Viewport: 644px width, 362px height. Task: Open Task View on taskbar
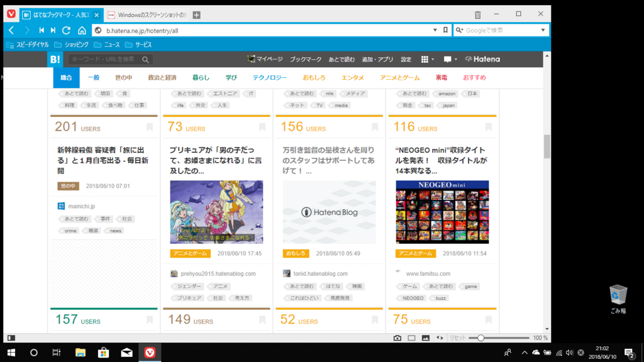tap(56, 353)
